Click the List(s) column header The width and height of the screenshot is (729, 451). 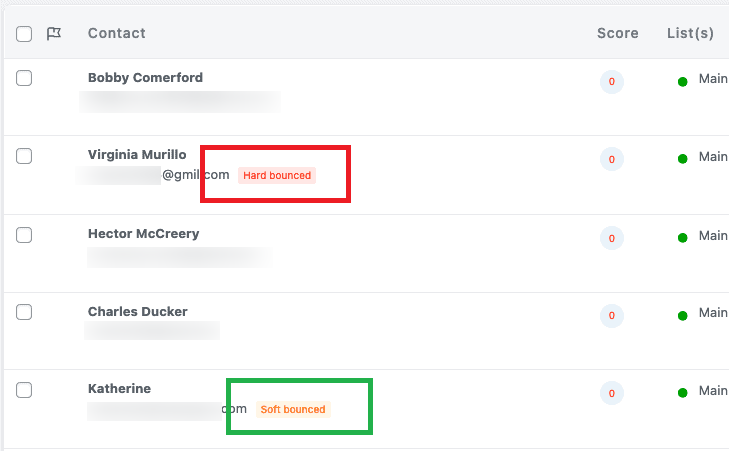[690, 33]
